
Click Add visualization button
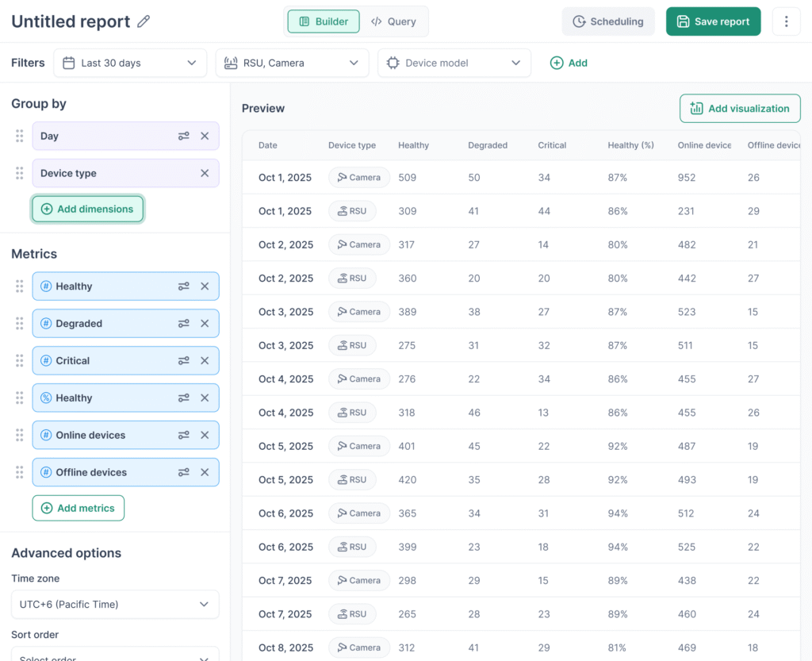740,108
